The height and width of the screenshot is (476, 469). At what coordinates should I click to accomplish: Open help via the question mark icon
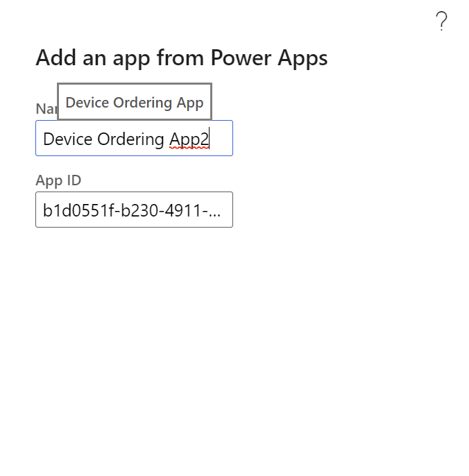[441, 21]
